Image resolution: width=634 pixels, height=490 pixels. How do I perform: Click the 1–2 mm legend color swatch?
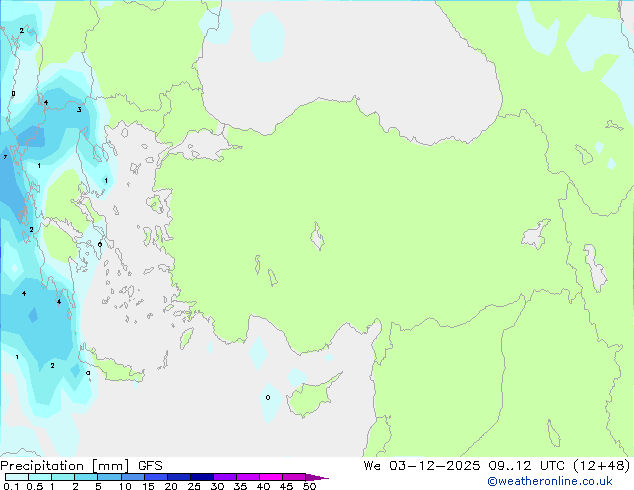click(63, 477)
